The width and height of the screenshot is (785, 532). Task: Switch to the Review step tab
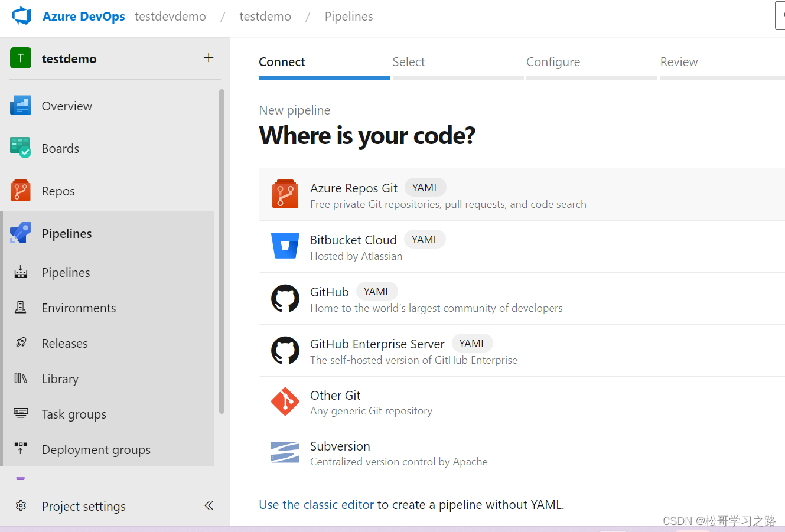722,65
